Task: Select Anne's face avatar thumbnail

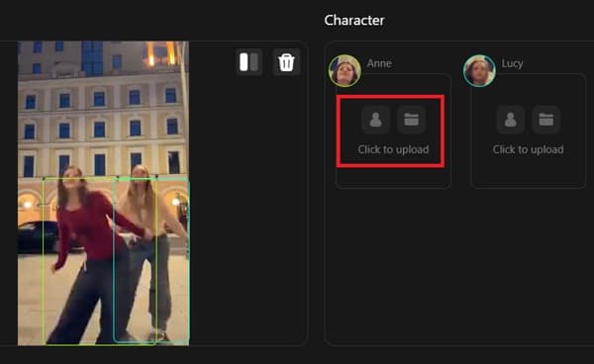Action: pos(345,71)
